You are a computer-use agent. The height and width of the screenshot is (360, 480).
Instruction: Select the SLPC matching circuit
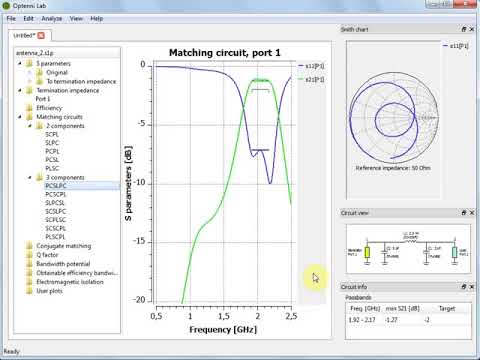(x=52, y=143)
